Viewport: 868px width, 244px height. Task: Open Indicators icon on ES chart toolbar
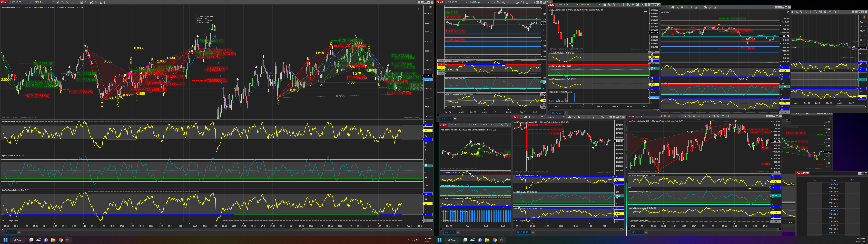pyautogui.click(x=96, y=2)
